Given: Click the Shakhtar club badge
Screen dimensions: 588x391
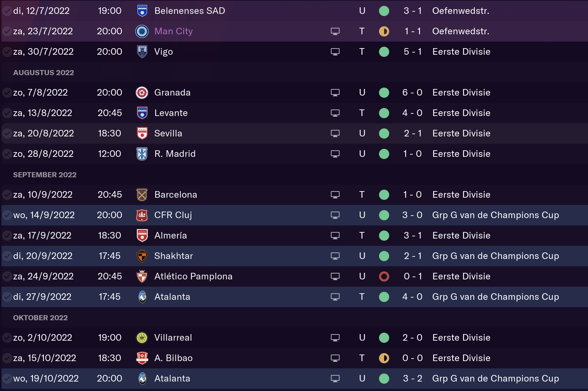Looking at the screenshot, I should 142,256.
